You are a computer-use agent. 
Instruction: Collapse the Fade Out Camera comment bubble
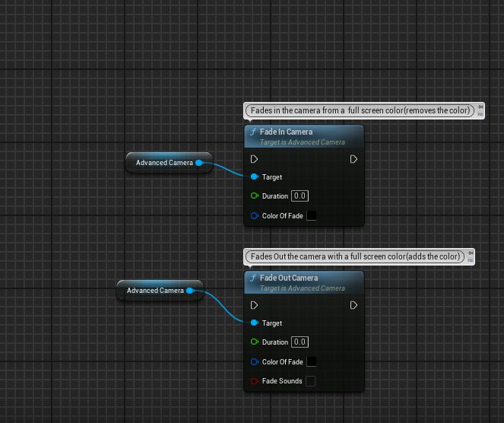(470, 260)
